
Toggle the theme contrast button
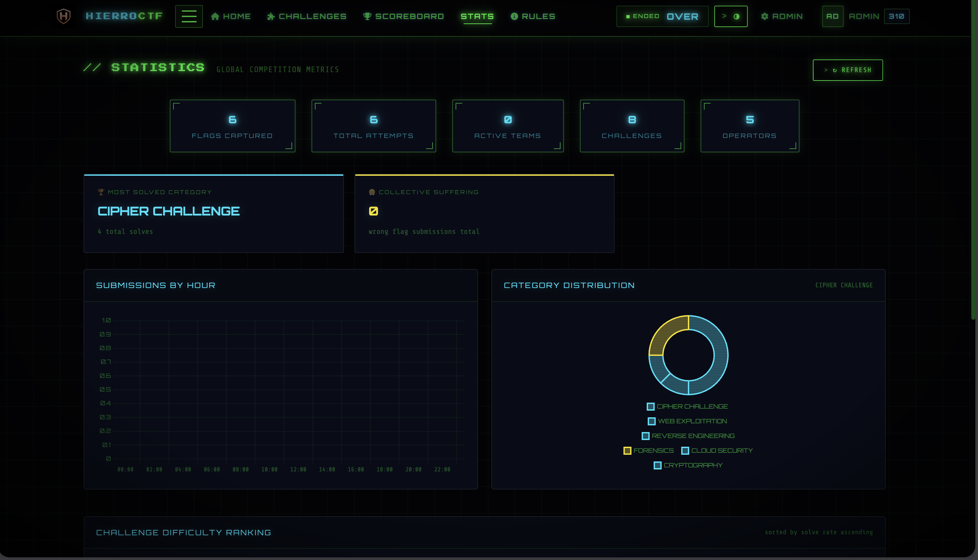731,16
